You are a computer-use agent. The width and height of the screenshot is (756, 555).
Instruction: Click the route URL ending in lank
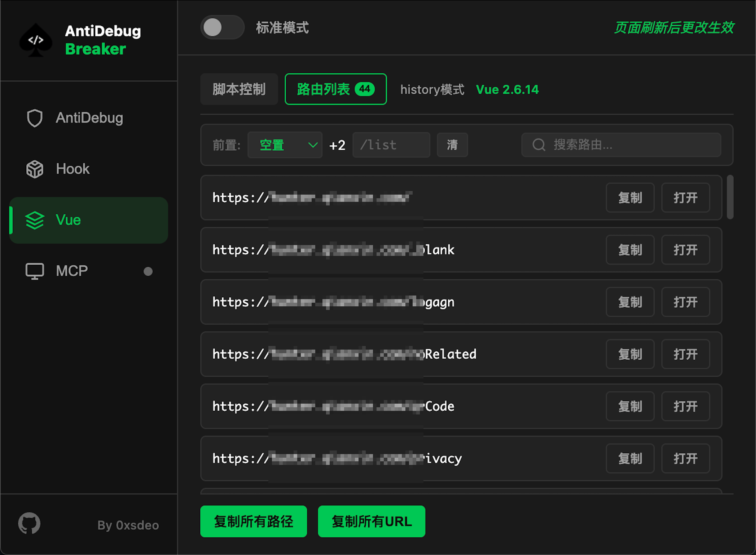[x=333, y=250]
